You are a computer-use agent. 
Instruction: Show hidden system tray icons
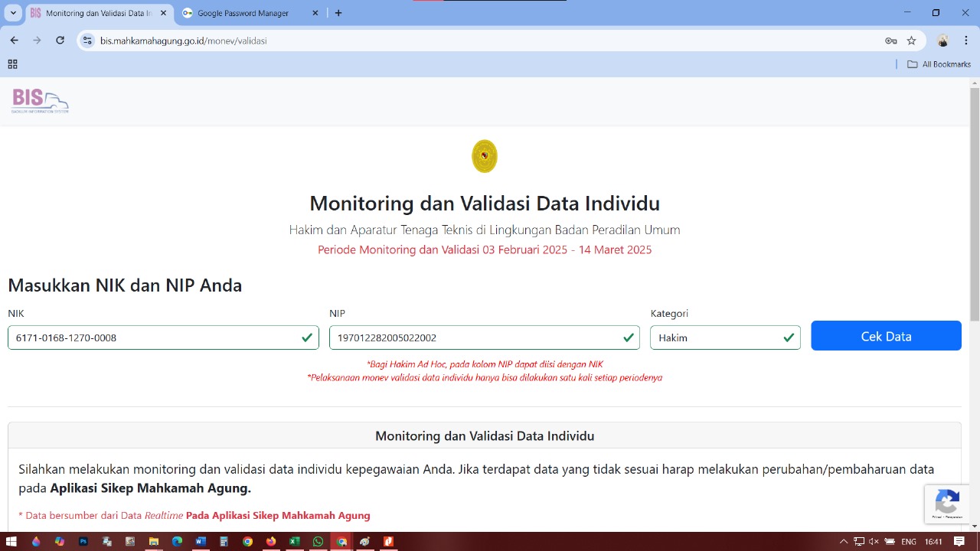[x=844, y=542]
